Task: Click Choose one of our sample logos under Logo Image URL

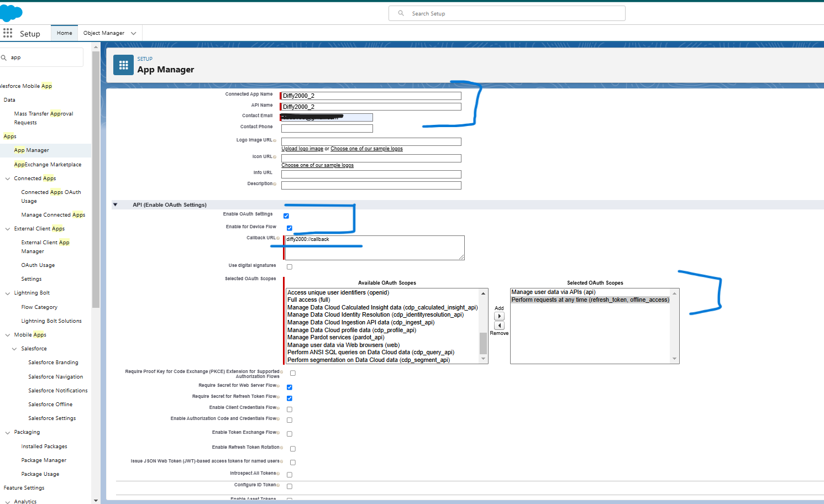Action: 366,149
